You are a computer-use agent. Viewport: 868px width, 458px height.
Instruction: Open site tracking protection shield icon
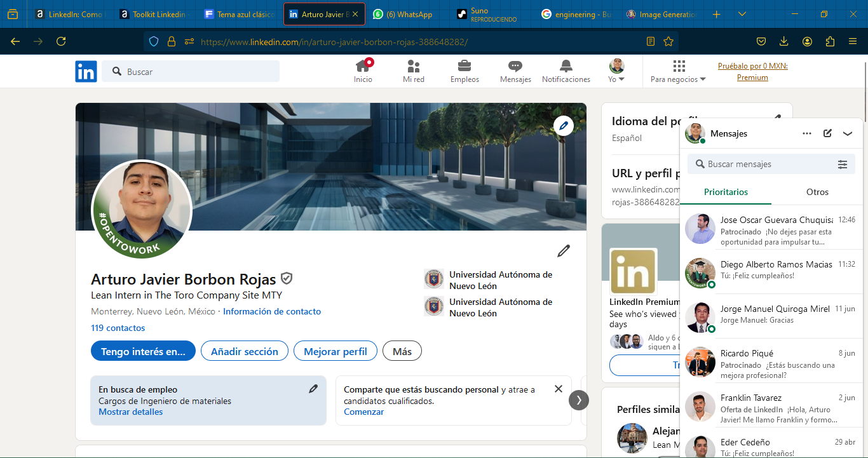point(153,41)
